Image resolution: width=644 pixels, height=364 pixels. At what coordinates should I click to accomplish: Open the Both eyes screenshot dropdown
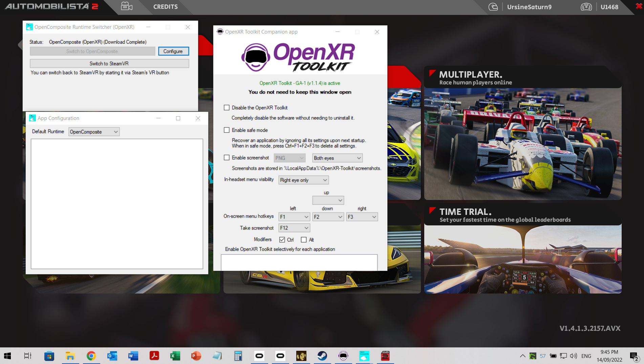[x=337, y=158]
